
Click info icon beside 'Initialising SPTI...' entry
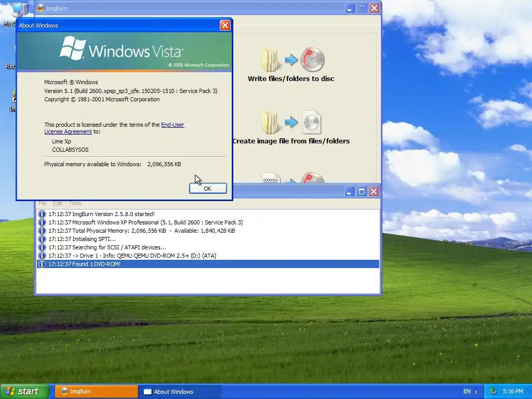(42, 239)
